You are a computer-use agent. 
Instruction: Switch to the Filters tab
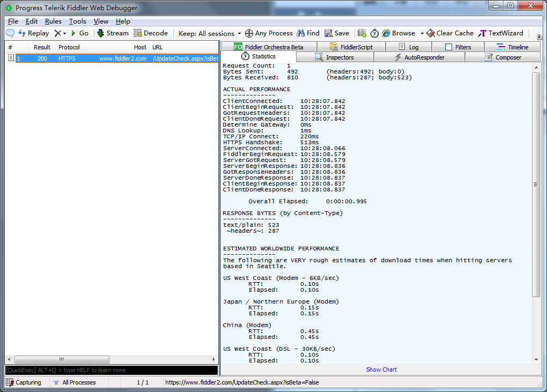pos(458,47)
